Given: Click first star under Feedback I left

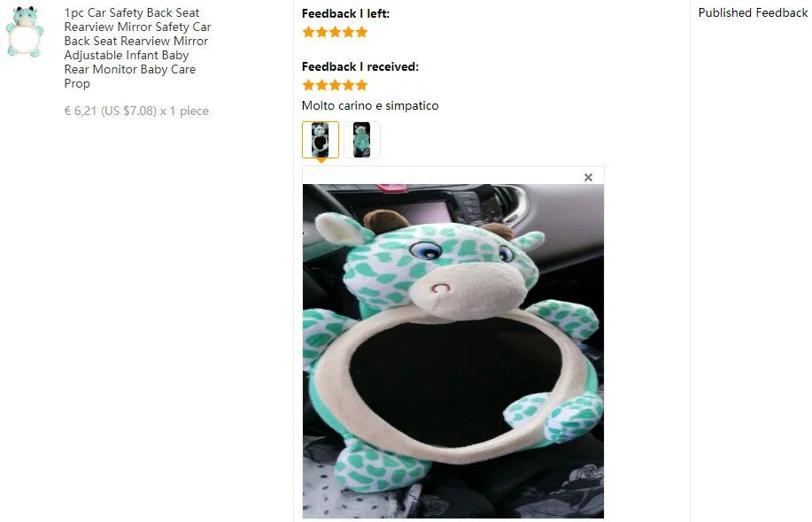Looking at the screenshot, I should pyautogui.click(x=309, y=32).
